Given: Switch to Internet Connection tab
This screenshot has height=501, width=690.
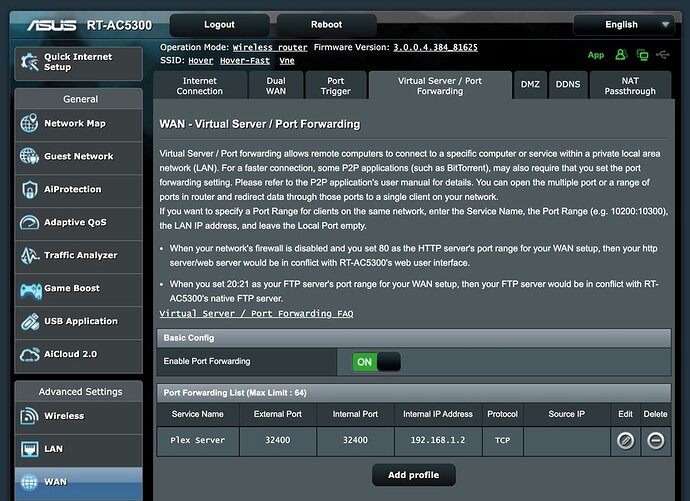Looking at the screenshot, I should 200,86.
